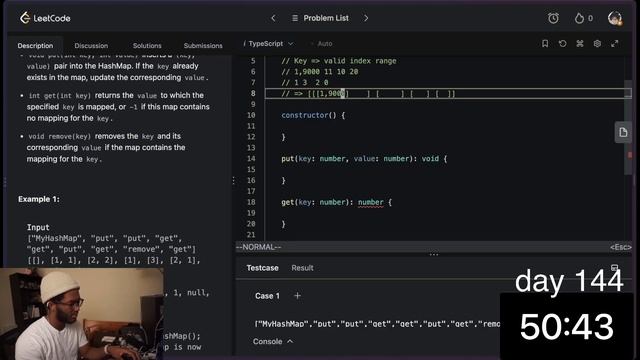Switch to the Discussion tab
640x360 pixels.
point(91,46)
